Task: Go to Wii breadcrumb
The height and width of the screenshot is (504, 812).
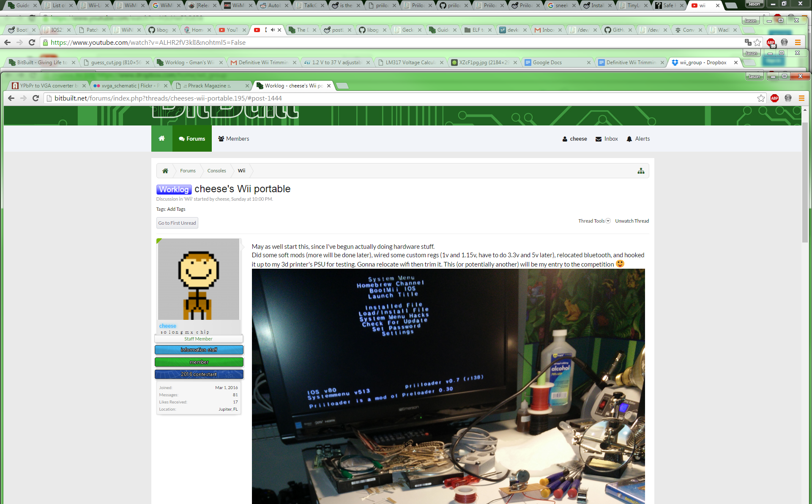Action: [x=241, y=171]
